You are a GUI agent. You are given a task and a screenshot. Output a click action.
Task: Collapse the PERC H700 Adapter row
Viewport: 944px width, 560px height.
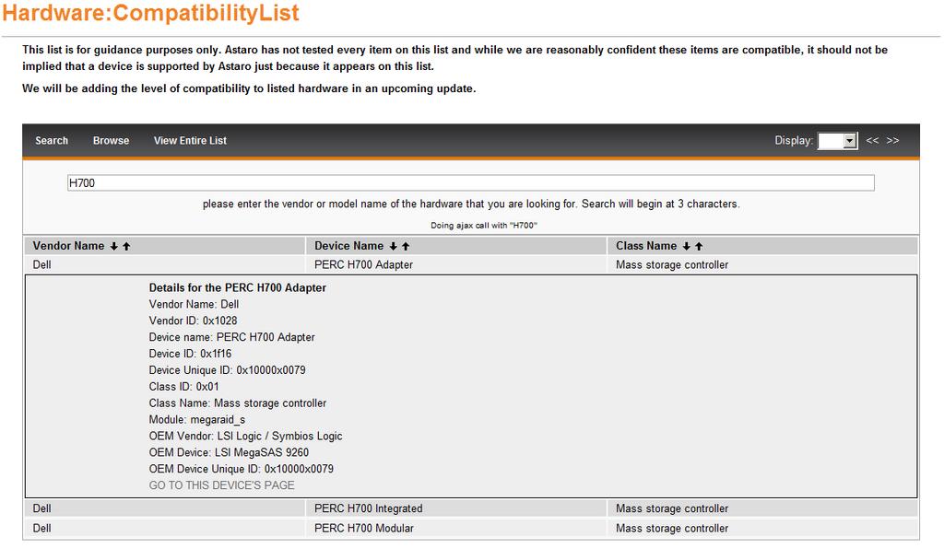(363, 265)
